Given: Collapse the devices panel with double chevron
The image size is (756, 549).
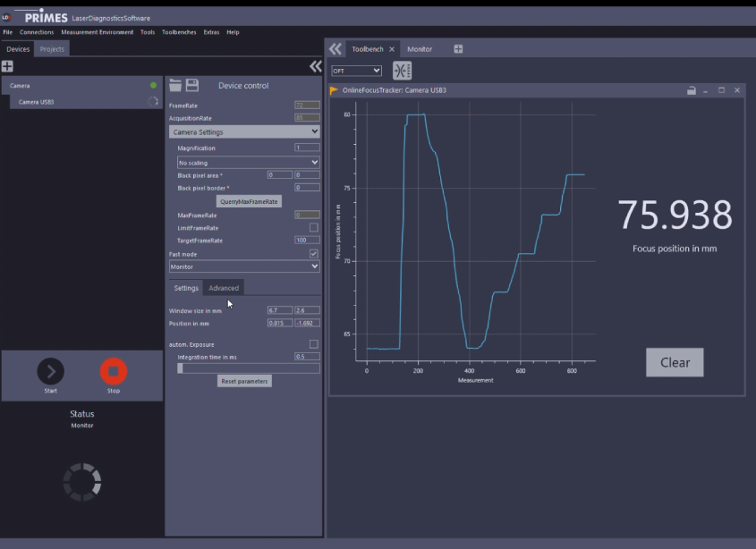Looking at the screenshot, I should point(315,66).
